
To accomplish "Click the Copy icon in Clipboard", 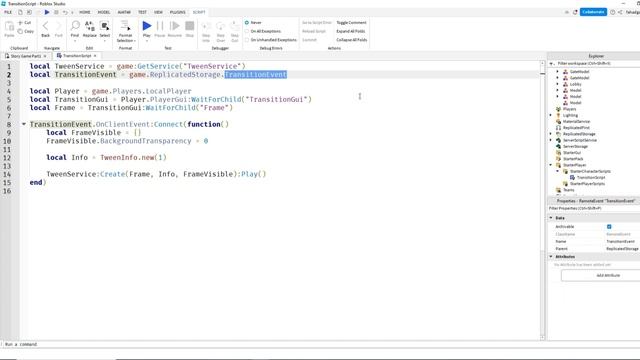I will click(x=20, y=31).
